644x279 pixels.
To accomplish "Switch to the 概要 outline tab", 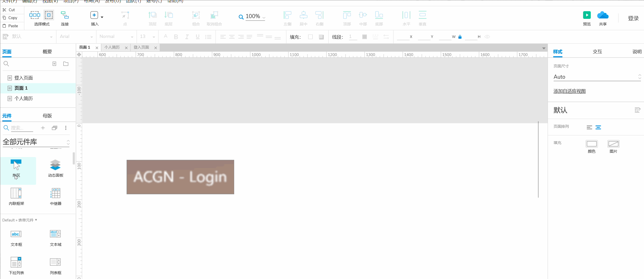I will (x=47, y=52).
